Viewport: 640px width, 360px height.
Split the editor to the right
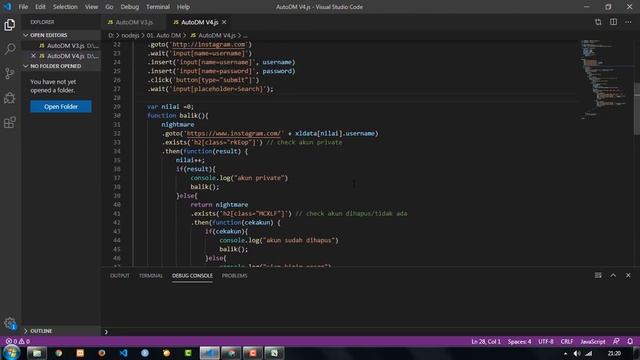point(613,22)
